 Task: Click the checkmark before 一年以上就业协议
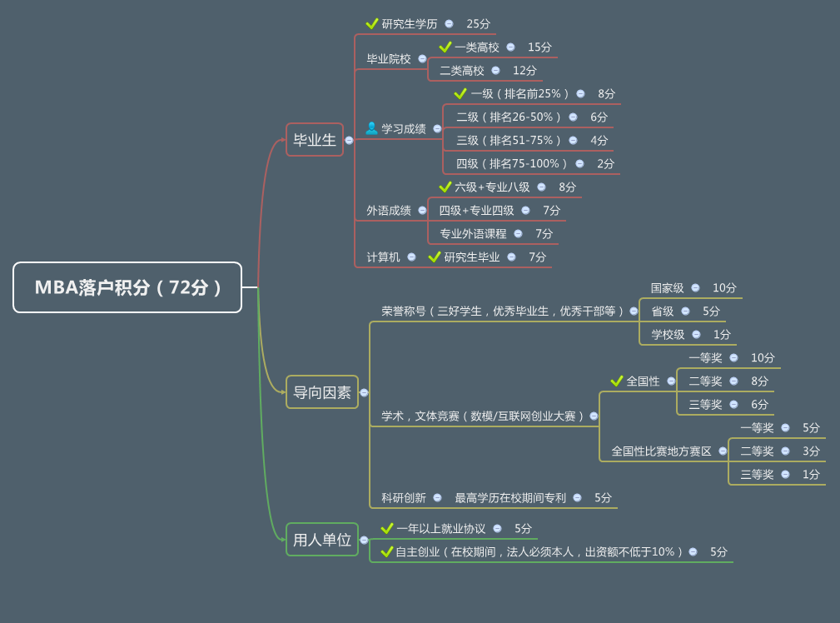[x=387, y=529]
